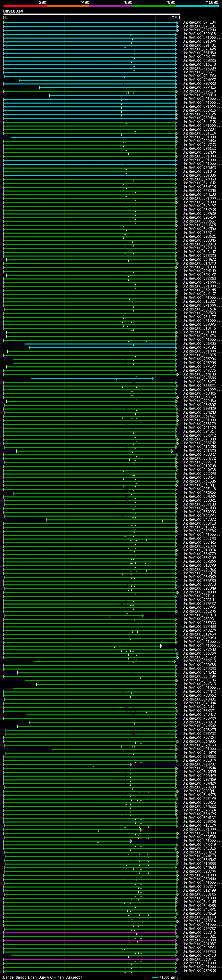Viewport: 222px width, 980px height.
Task: Select the UniRef100_B8BSZ1 label
Action: click(x=199, y=386)
